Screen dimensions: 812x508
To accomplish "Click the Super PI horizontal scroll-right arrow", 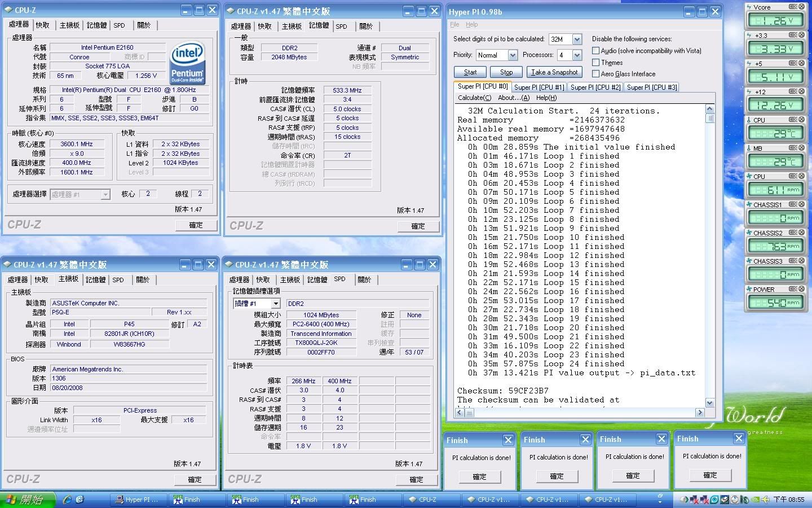I will [700, 413].
